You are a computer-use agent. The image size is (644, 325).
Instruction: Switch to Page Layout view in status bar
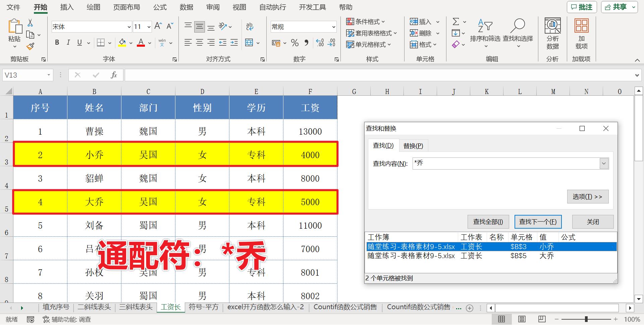click(522, 319)
